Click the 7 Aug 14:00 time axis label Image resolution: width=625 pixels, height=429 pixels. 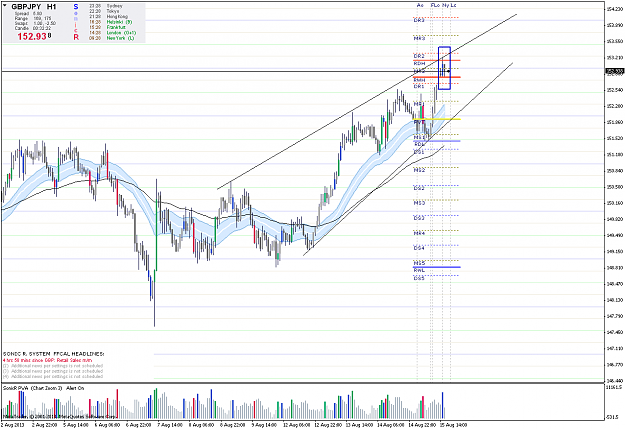tap(171, 425)
